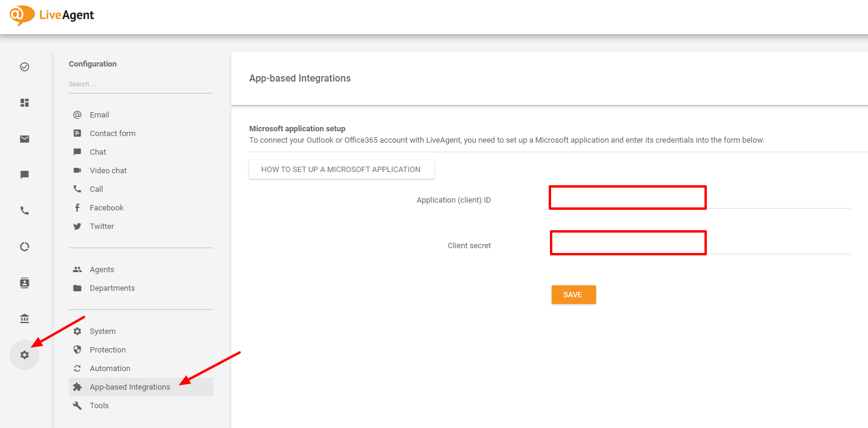Open the phone calls icon in sidebar
The height and width of the screenshot is (428, 868).
[25, 211]
